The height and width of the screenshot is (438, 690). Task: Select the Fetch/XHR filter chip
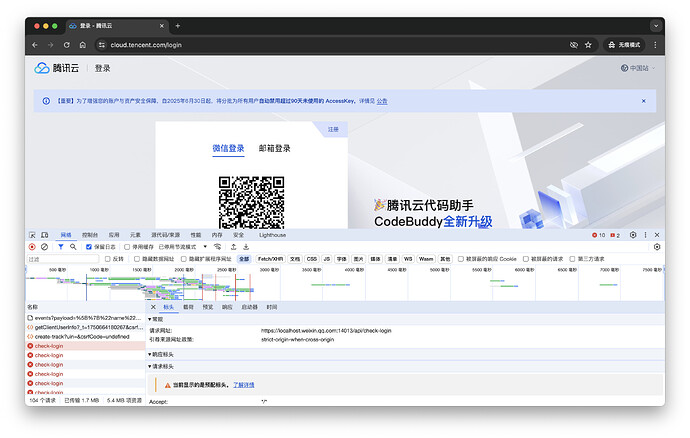click(x=270, y=259)
